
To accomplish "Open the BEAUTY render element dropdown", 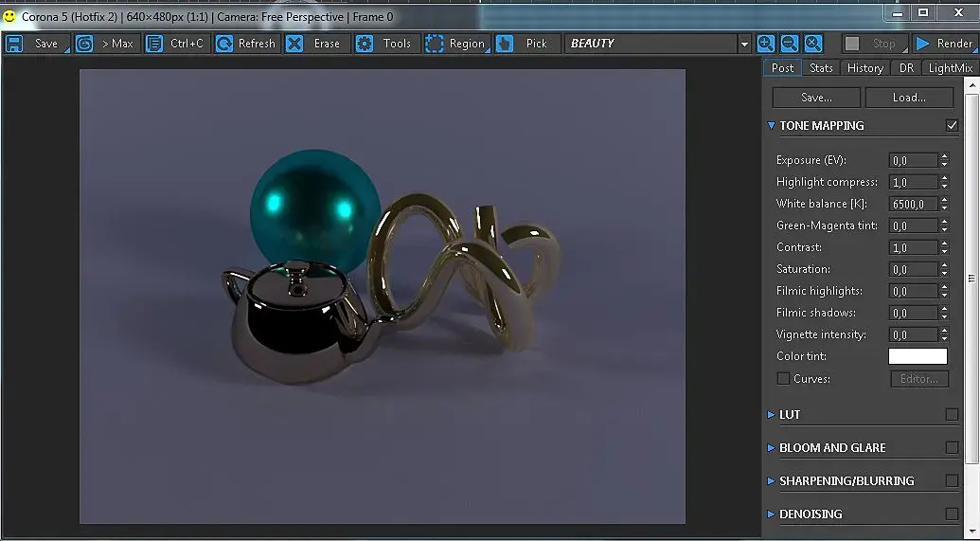I will pyautogui.click(x=743, y=44).
